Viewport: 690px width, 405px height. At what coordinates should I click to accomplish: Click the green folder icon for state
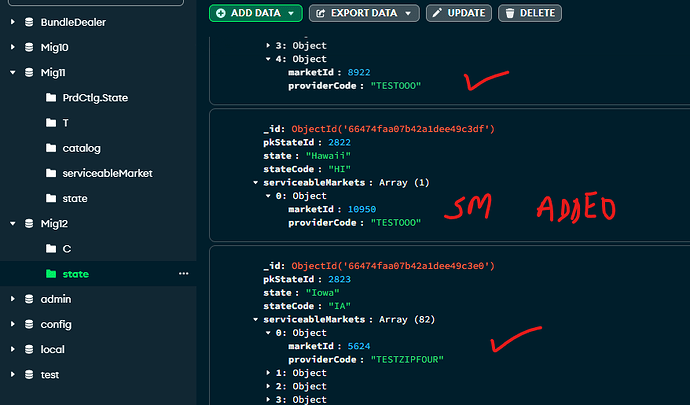pos(52,273)
